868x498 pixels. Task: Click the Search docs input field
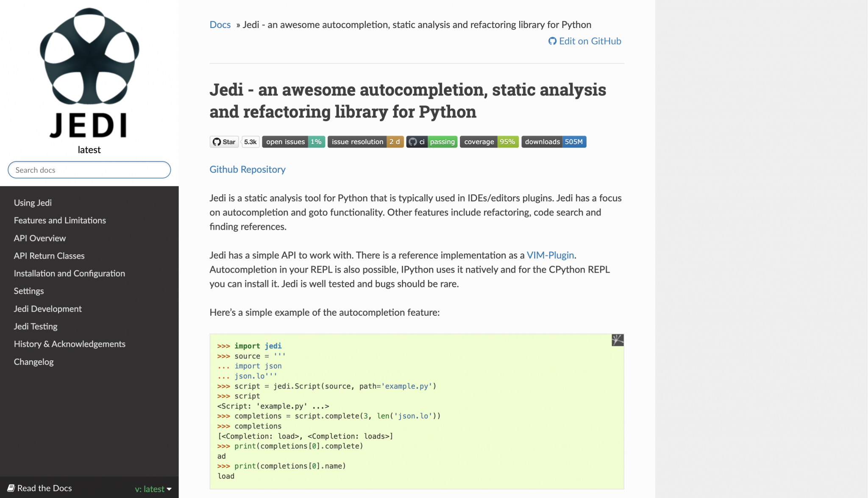(89, 170)
